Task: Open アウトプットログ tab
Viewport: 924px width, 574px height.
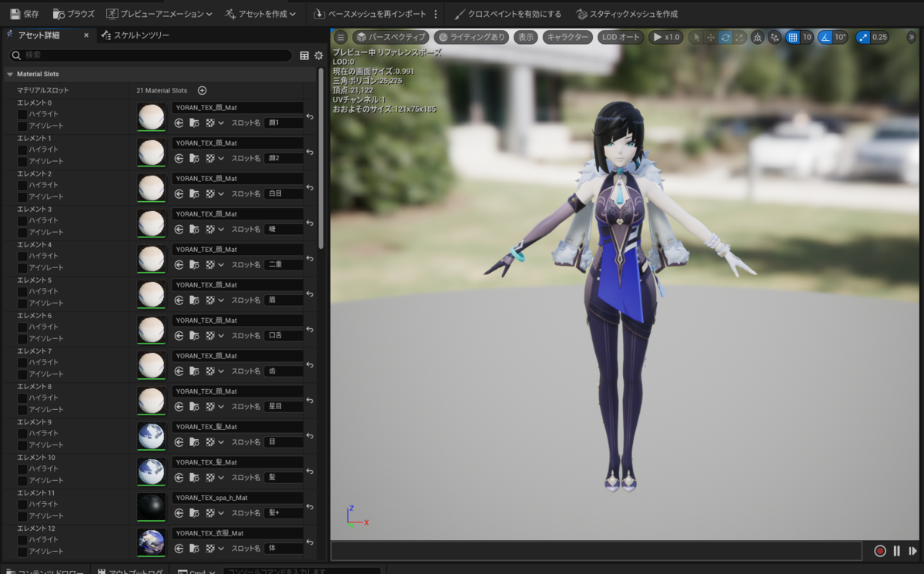Action: [129, 572]
